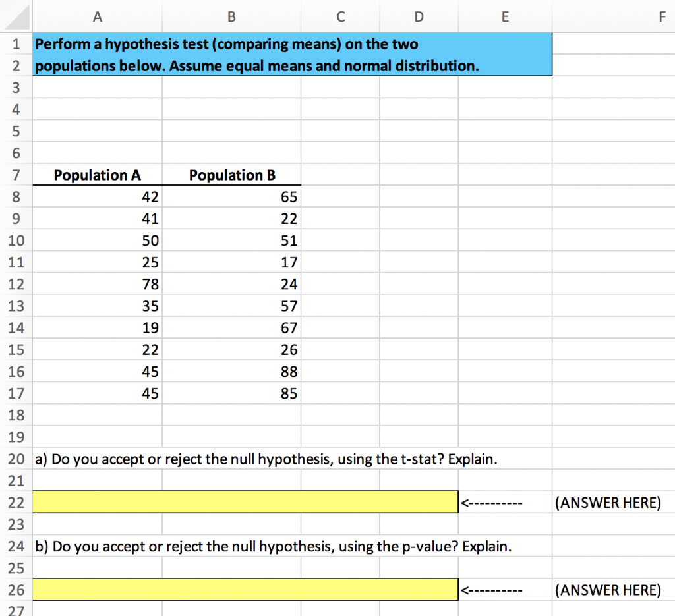Select row 7 header

tap(16, 175)
